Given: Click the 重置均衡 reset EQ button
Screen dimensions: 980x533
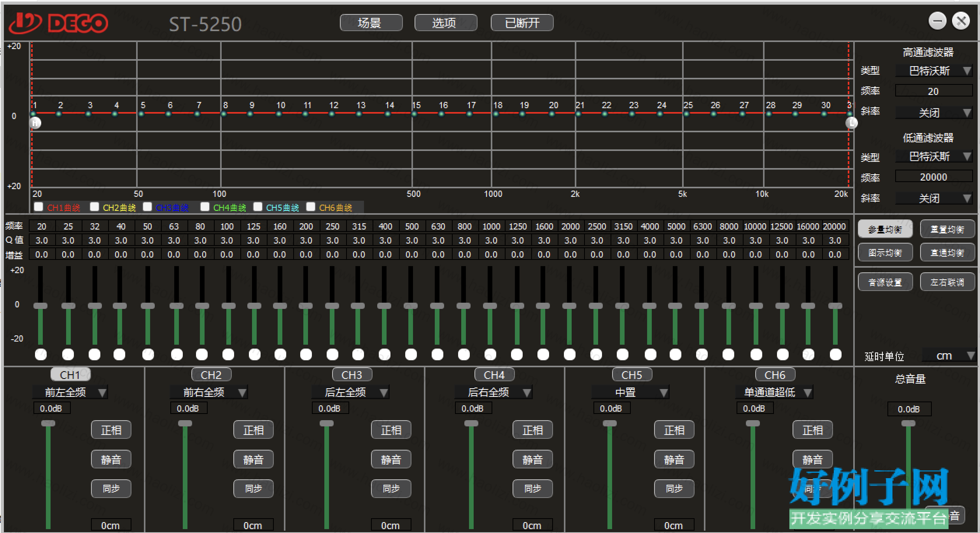Looking at the screenshot, I should (x=947, y=229).
